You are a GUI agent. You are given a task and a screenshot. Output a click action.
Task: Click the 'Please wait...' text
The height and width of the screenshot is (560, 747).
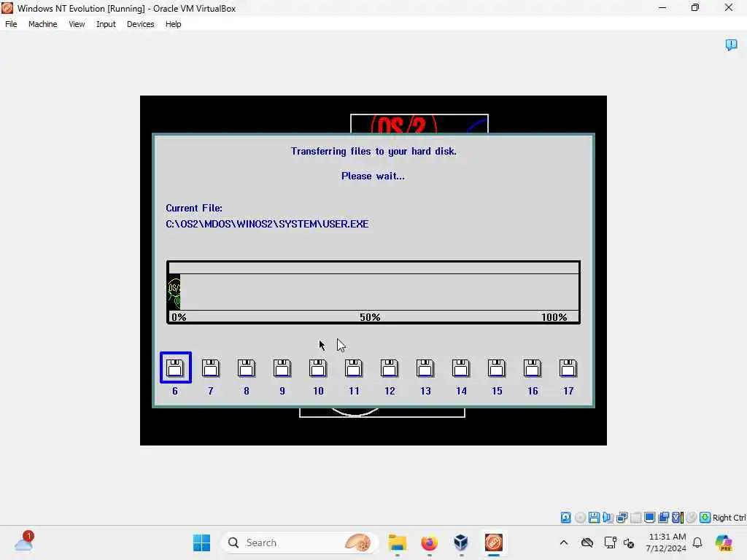pos(373,176)
